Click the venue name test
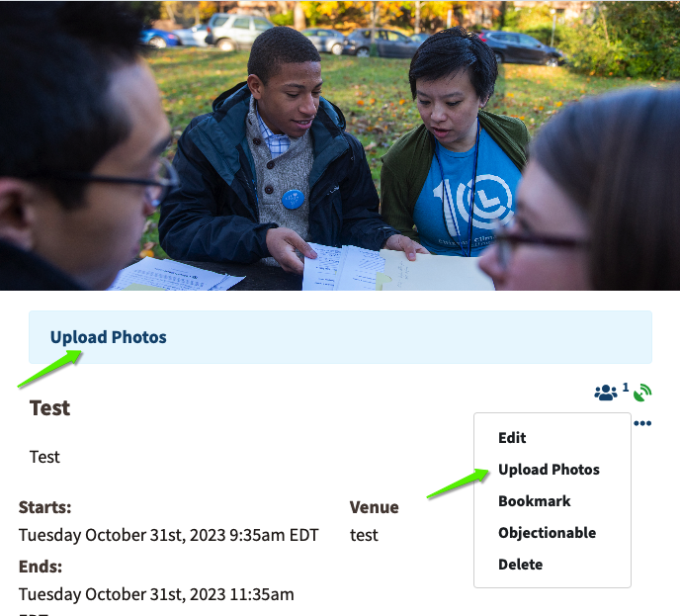Image resolution: width=680 pixels, height=616 pixels. coord(364,535)
